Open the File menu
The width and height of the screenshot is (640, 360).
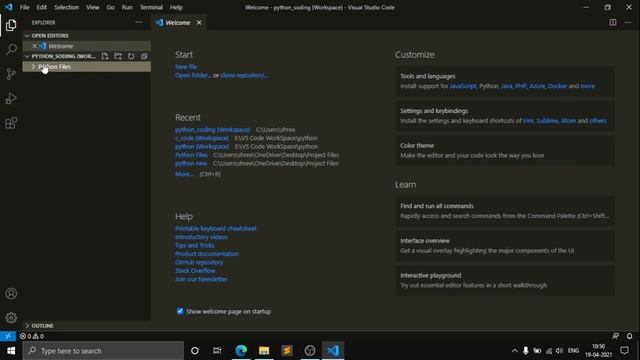click(x=24, y=7)
